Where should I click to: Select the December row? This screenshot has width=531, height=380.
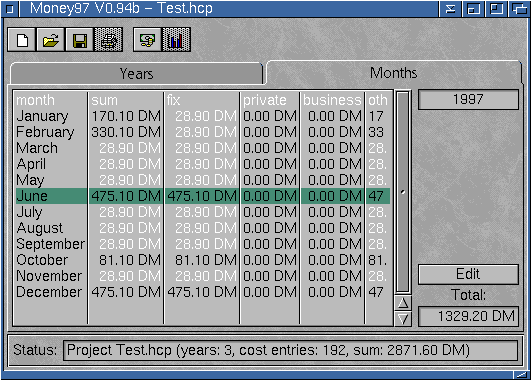pos(203,292)
